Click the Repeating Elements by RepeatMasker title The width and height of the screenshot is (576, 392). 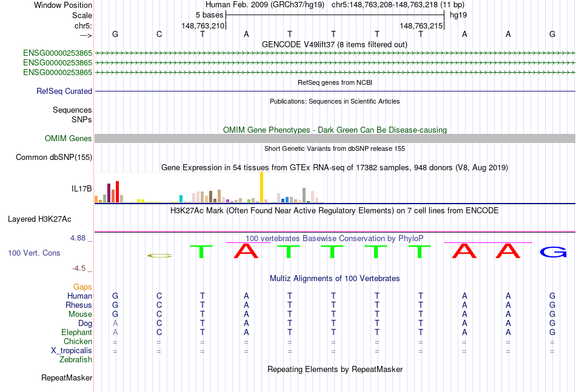(335, 369)
